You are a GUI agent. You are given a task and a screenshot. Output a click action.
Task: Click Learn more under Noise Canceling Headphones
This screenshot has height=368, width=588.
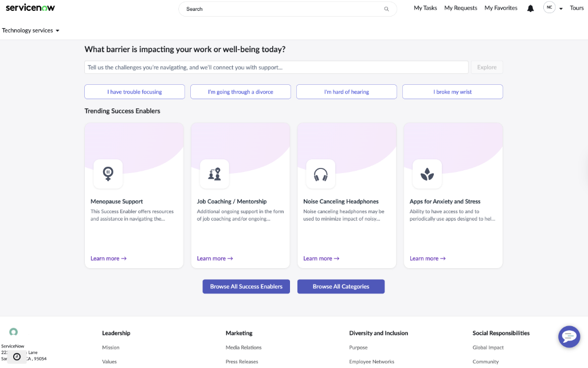tap(321, 259)
